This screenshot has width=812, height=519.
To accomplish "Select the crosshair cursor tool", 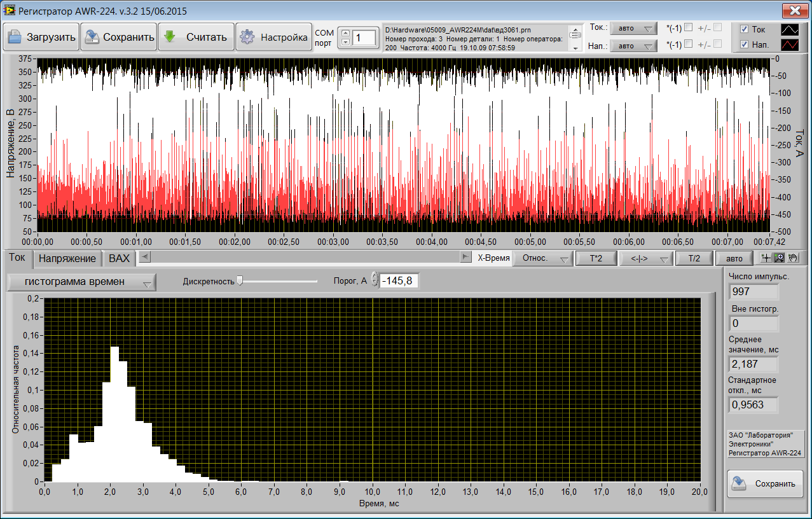I will tap(767, 258).
